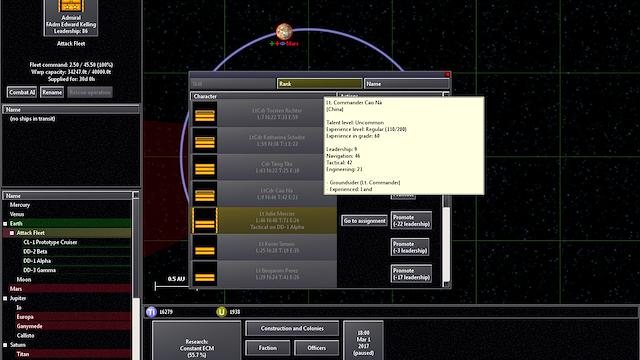Viewport: 640px width, 360px height.
Task: Open the Combat AI settings
Action: click(x=22, y=92)
